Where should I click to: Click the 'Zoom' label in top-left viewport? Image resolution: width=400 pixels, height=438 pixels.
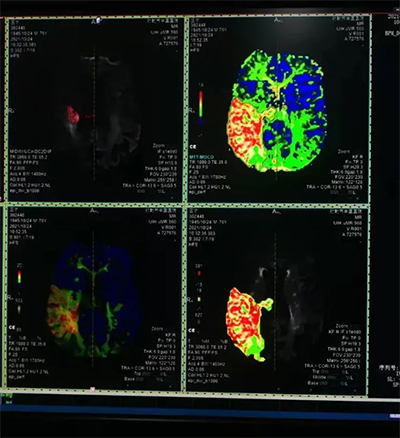(159, 146)
